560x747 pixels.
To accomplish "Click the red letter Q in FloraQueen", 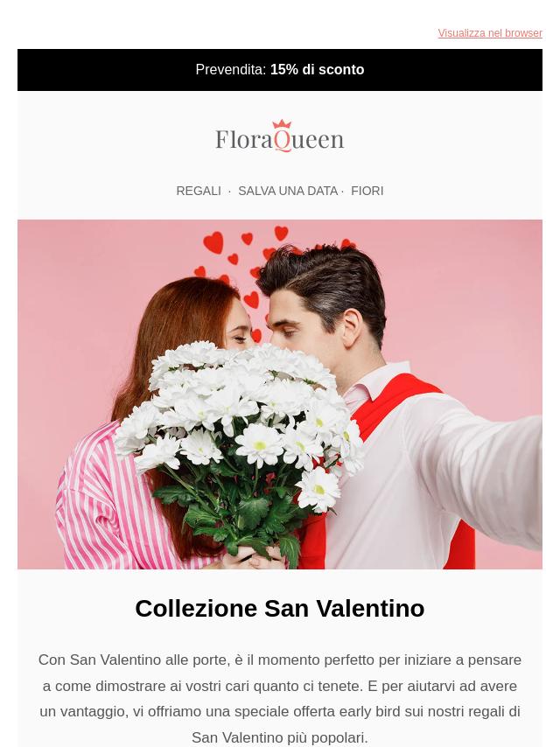I will (x=282, y=141).
